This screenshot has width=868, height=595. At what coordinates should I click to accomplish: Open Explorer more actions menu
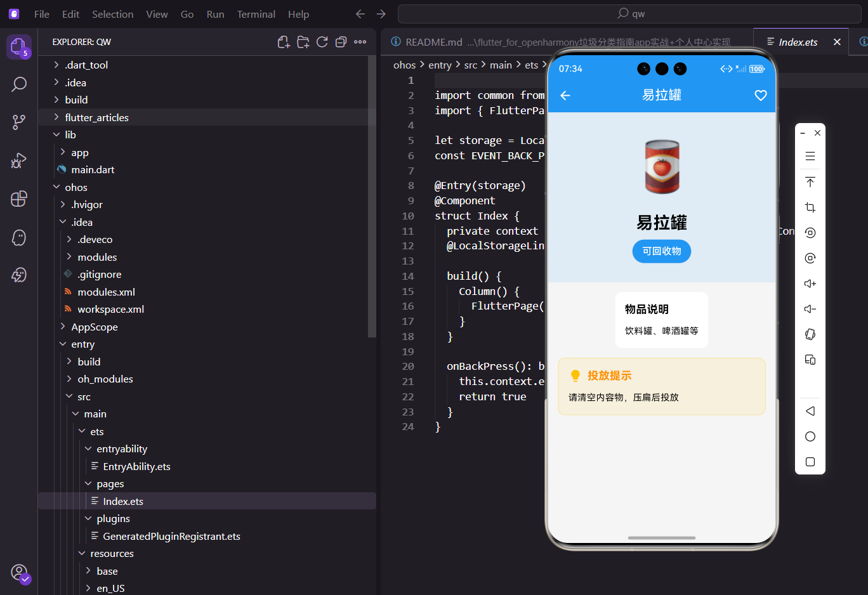click(360, 42)
